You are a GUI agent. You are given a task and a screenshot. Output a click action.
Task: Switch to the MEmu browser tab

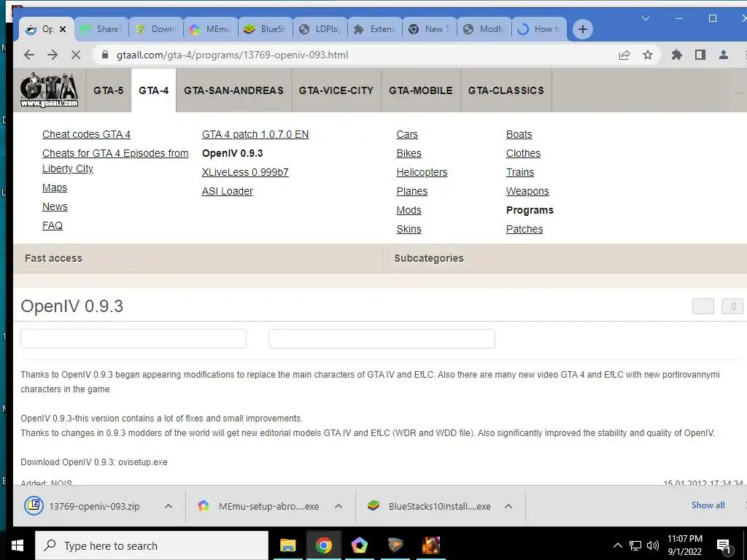pyautogui.click(x=211, y=29)
